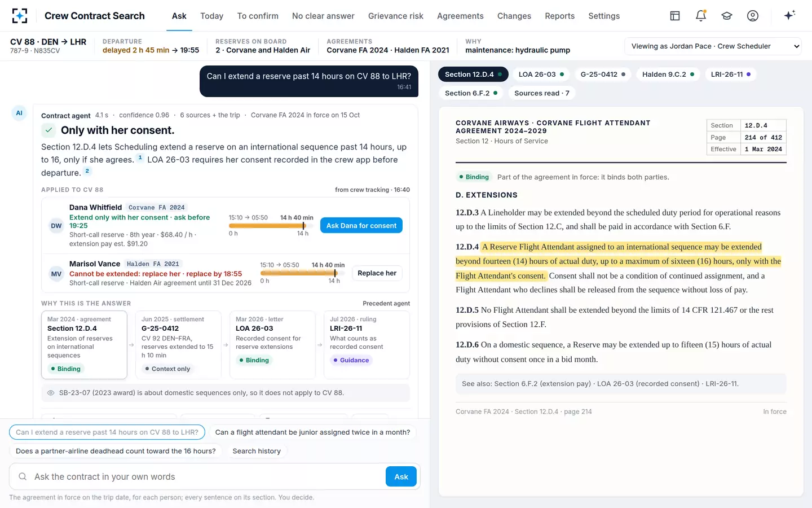
Task: Select the No clear answer tab
Action: pos(323,16)
